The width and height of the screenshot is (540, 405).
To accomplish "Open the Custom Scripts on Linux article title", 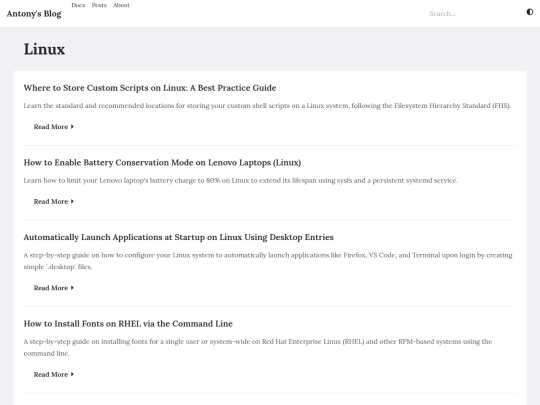I will pyautogui.click(x=150, y=88).
